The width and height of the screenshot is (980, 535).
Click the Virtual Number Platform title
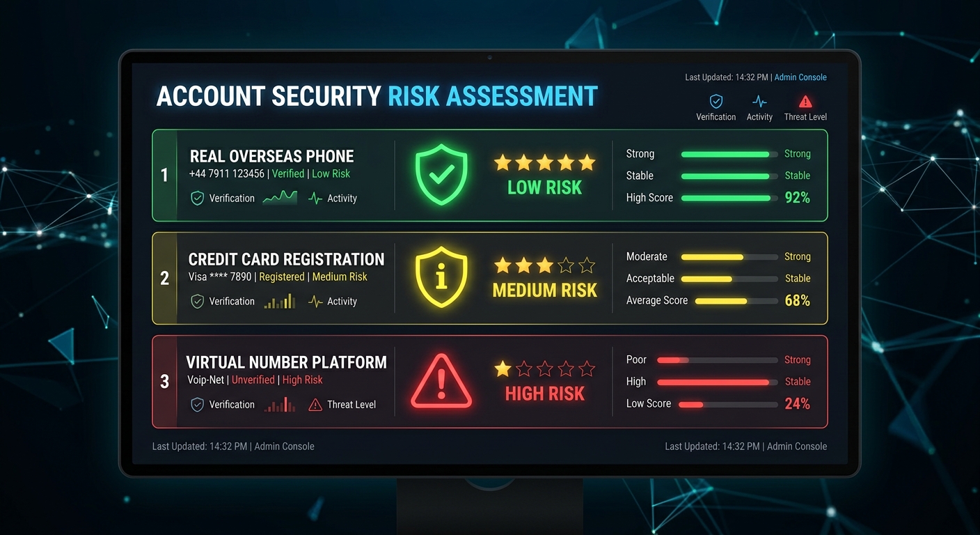(286, 362)
